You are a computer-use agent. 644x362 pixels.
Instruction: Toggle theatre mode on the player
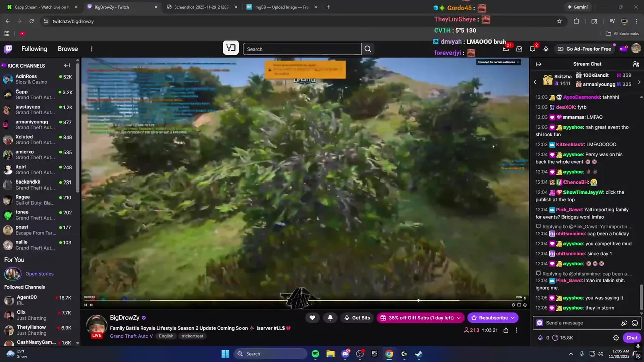click(519, 305)
